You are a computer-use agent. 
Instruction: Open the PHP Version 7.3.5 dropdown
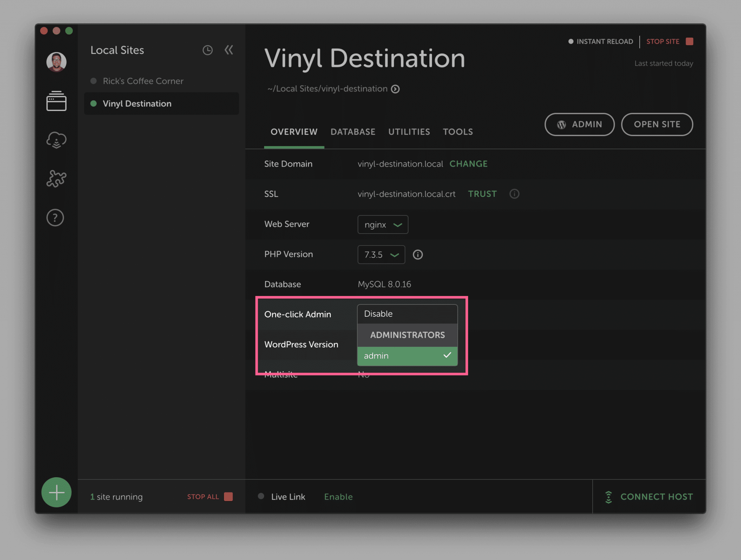coord(381,255)
